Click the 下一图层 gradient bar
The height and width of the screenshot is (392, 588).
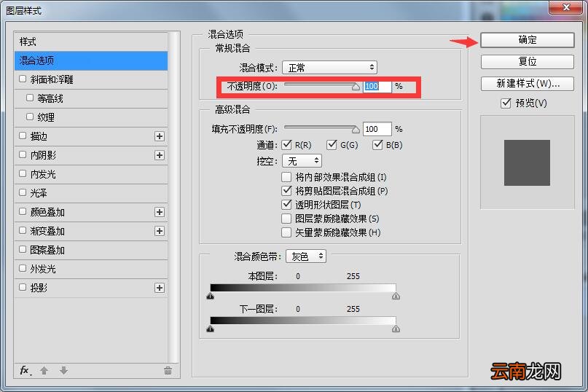tap(303, 321)
